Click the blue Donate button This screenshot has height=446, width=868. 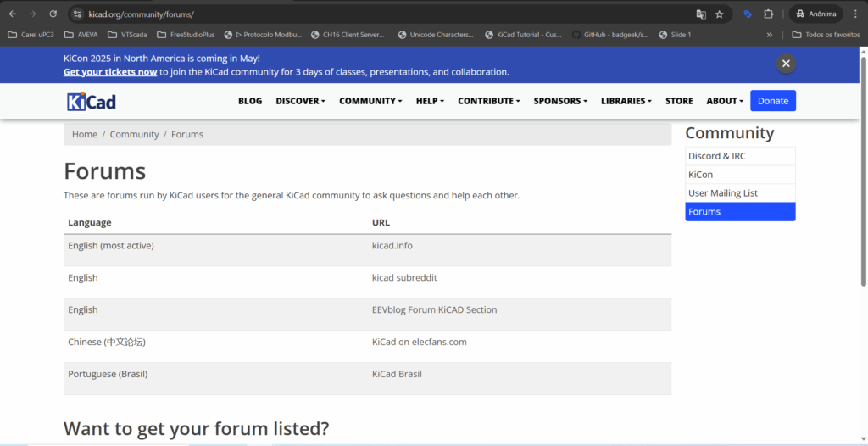coord(773,101)
